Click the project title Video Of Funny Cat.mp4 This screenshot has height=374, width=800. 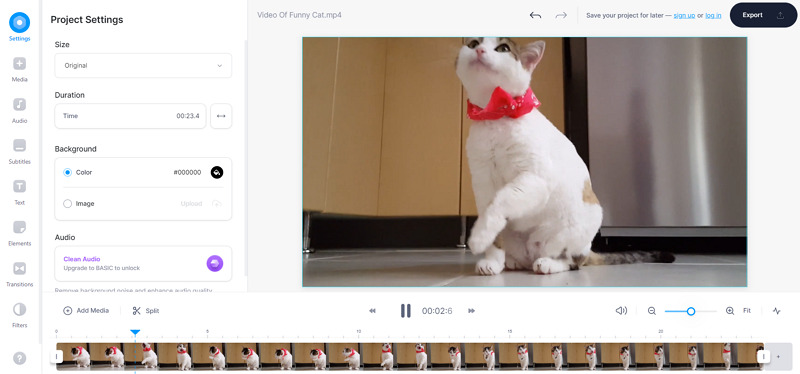pos(299,15)
